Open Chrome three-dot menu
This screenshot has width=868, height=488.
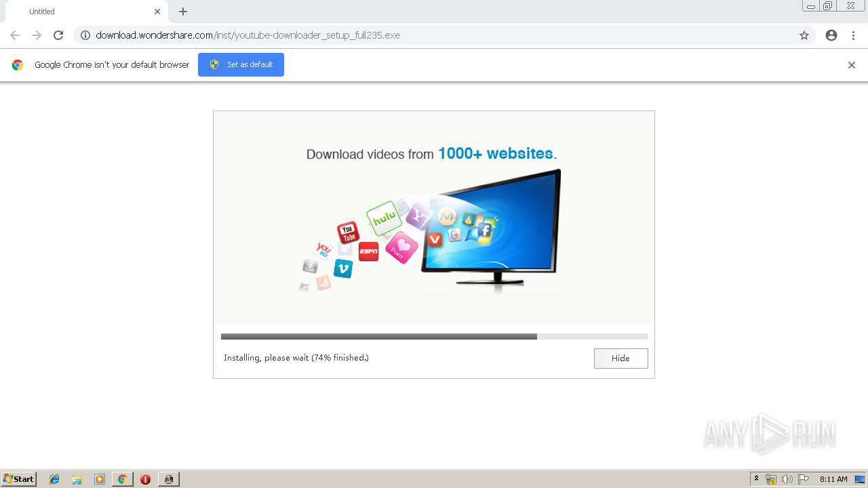pyautogui.click(x=853, y=35)
